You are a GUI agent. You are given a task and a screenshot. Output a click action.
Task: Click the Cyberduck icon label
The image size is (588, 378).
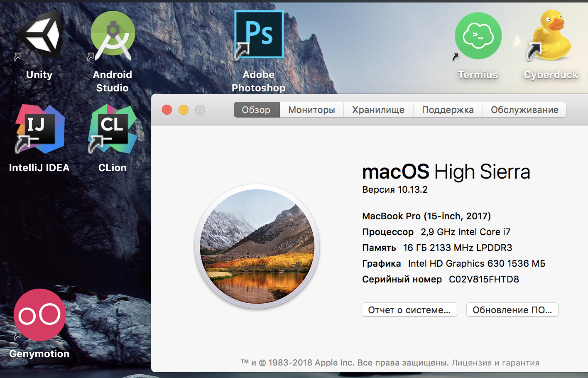[x=551, y=75]
